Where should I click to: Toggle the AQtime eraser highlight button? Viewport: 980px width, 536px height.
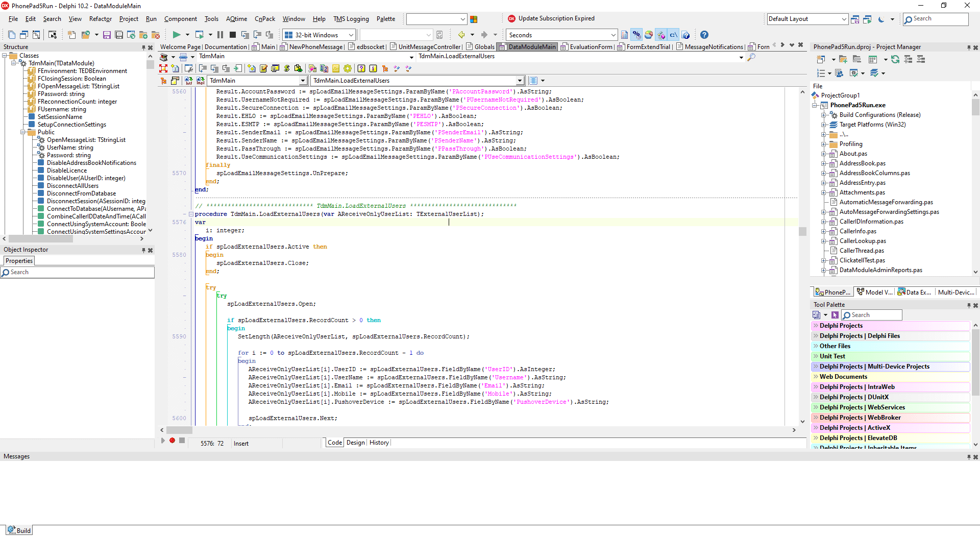661,35
